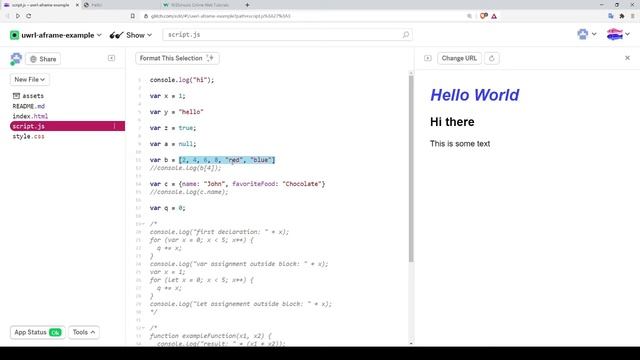
Task: Click the magnifier icon in search field
Action: point(405,35)
